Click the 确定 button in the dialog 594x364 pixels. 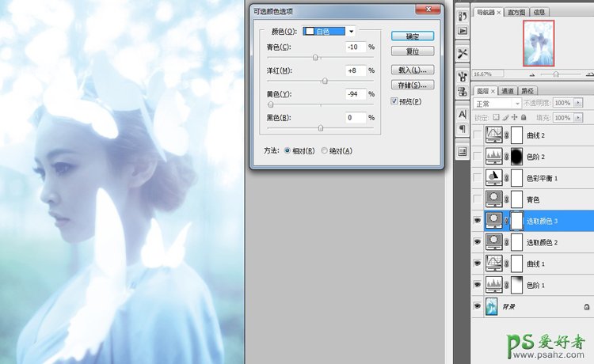click(x=412, y=36)
